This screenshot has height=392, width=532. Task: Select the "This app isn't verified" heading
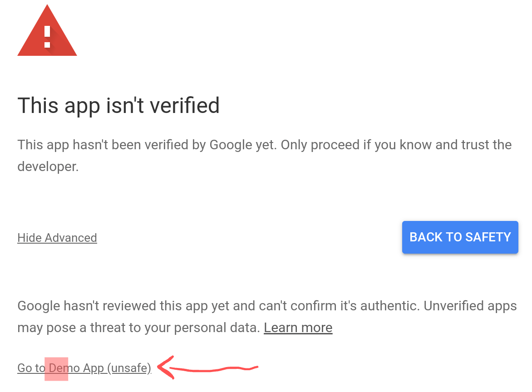[x=118, y=105]
